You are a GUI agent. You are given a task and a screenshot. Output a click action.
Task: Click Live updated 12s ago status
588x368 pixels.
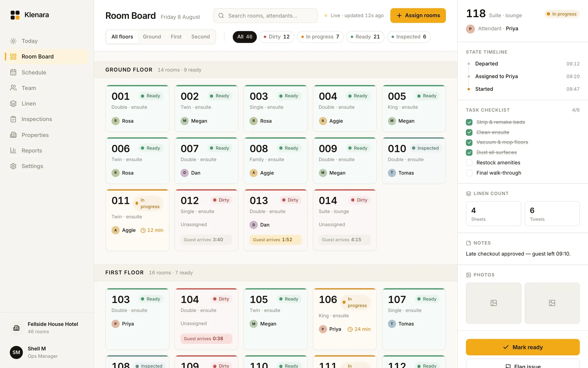coord(354,16)
